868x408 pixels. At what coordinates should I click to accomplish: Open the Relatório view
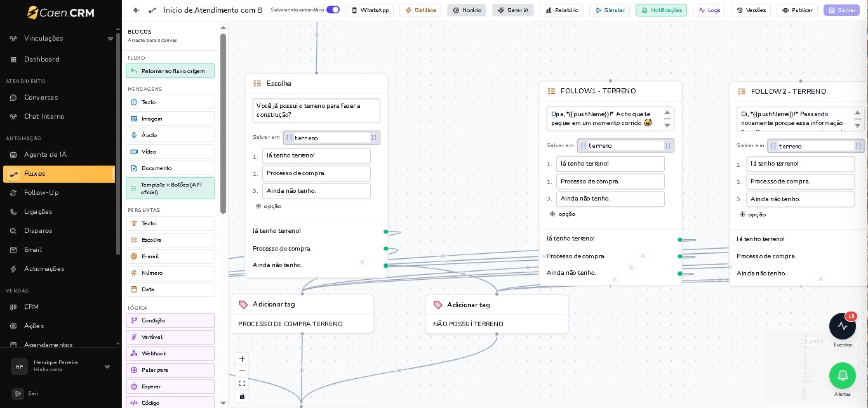[x=561, y=10]
